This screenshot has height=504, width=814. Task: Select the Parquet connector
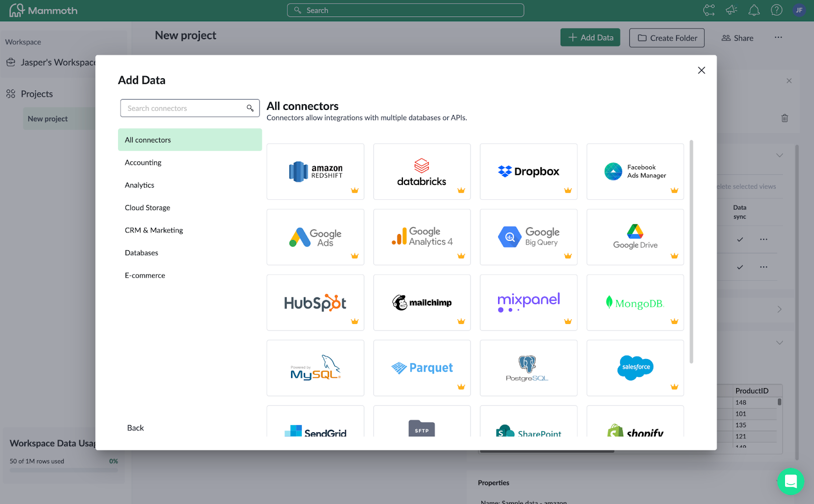point(422,368)
